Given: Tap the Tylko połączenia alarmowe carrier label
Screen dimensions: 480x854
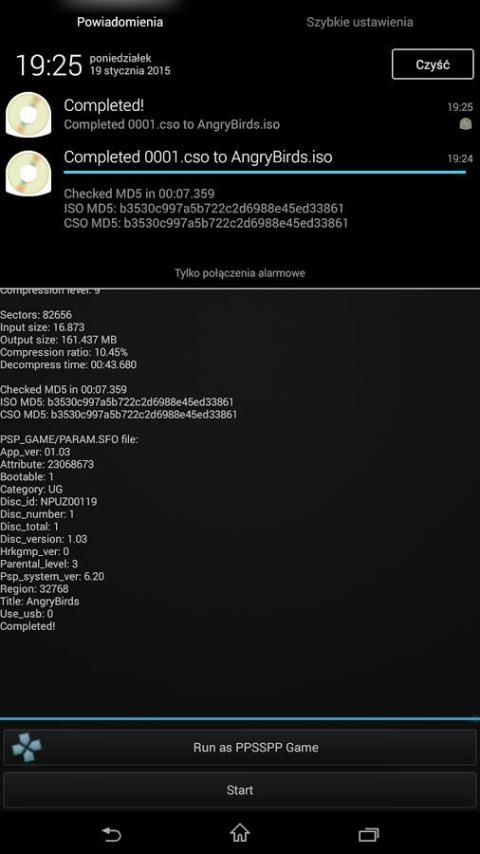Looking at the screenshot, I should click(240, 273).
